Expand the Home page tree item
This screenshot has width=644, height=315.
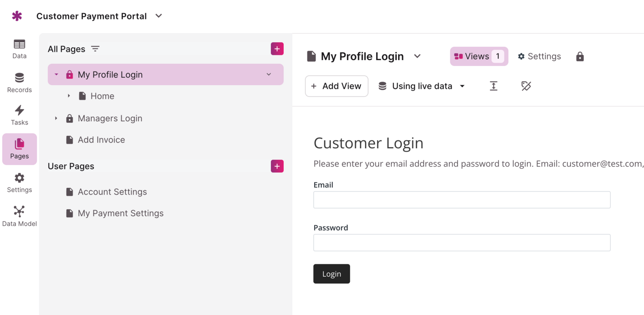pyautogui.click(x=69, y=96)
